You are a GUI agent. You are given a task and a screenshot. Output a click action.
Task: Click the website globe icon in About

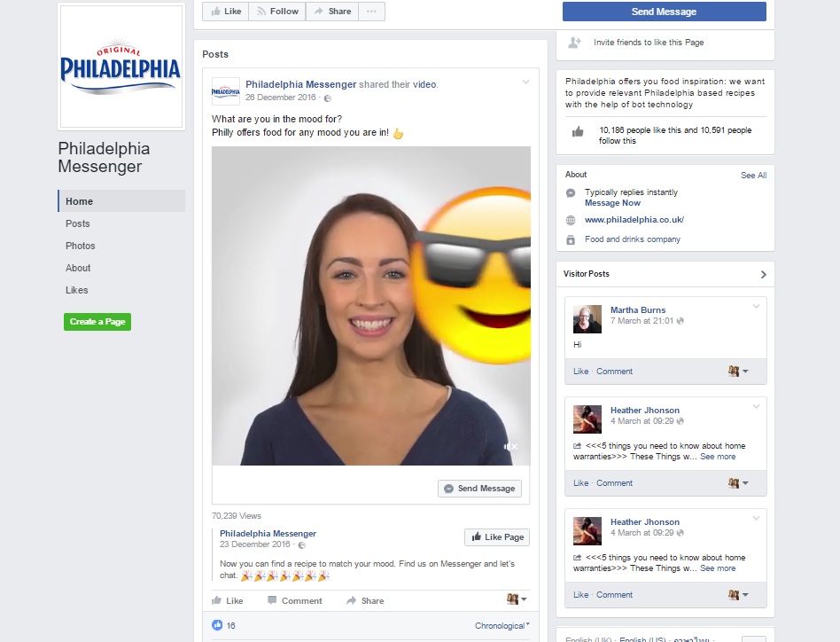pyautogui.click(x=571, y=220)
